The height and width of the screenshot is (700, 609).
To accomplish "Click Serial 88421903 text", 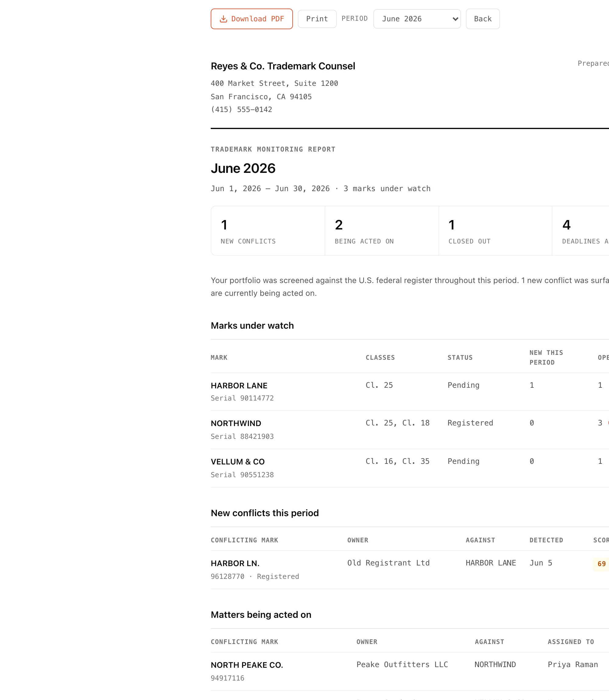I will pos(242,437).
